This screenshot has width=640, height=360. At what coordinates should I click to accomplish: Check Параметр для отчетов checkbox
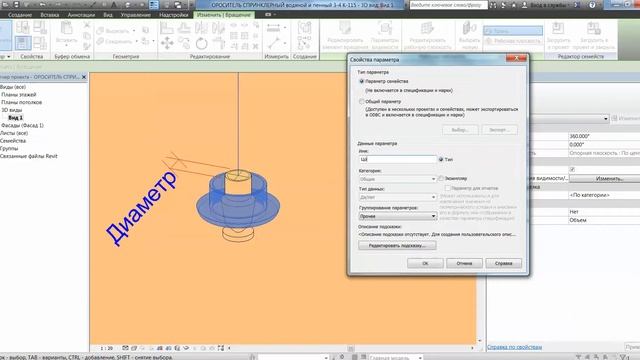[448, 188]
